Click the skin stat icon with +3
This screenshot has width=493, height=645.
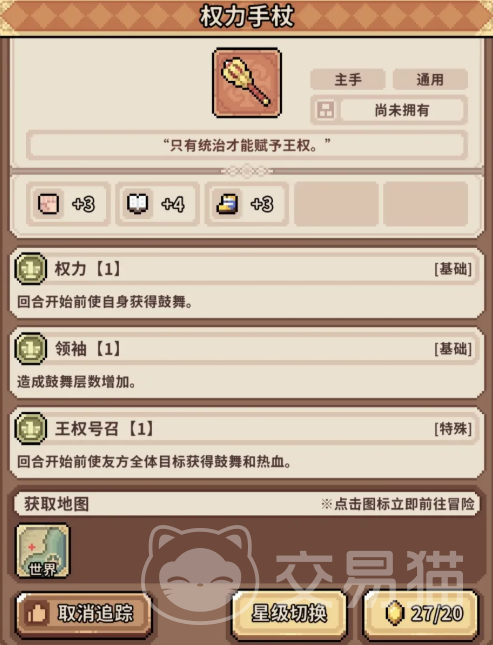[x=49, y=204]
